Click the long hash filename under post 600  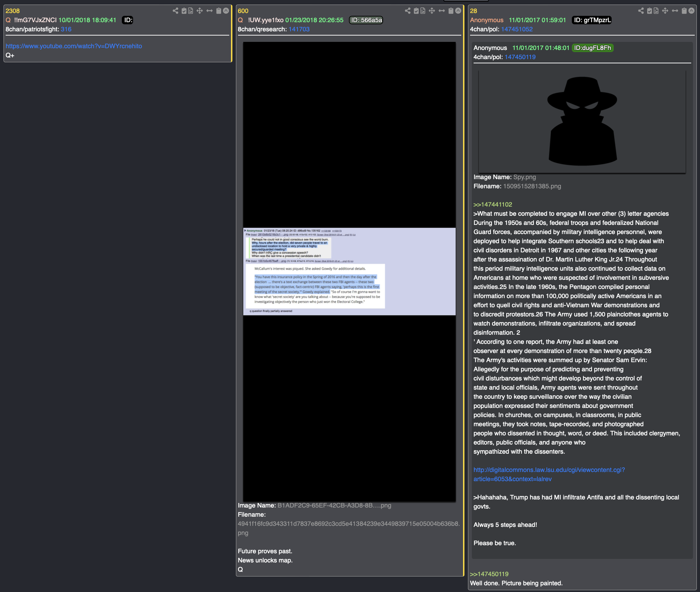pyautogui.click(x=349, y=528)
